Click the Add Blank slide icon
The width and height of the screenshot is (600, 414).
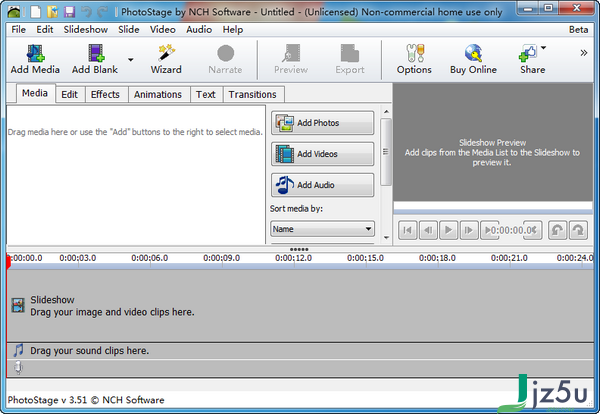96,53
